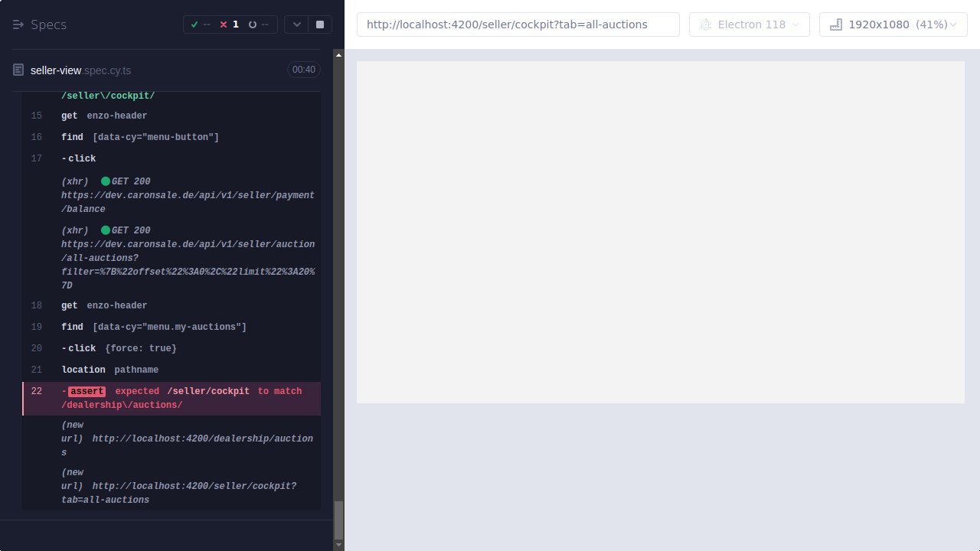The width and height of the screenshot is (980, 551).
Task: Click the 00:40 test duration badge
Action: [303, 70]
